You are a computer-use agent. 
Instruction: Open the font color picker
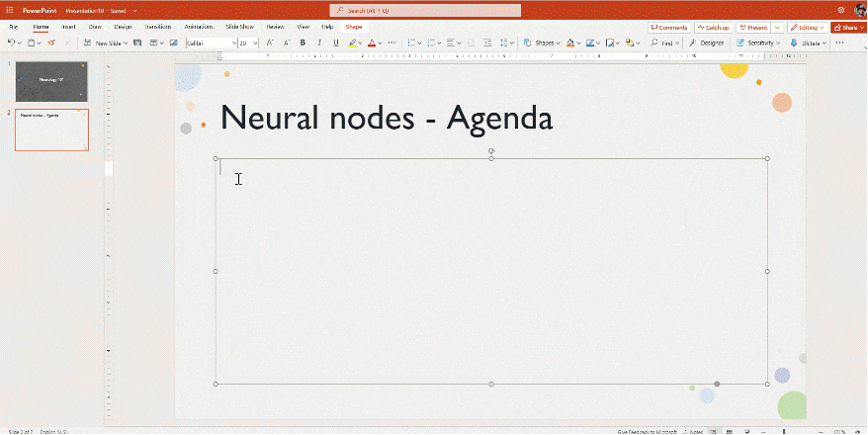click(373, 43)
